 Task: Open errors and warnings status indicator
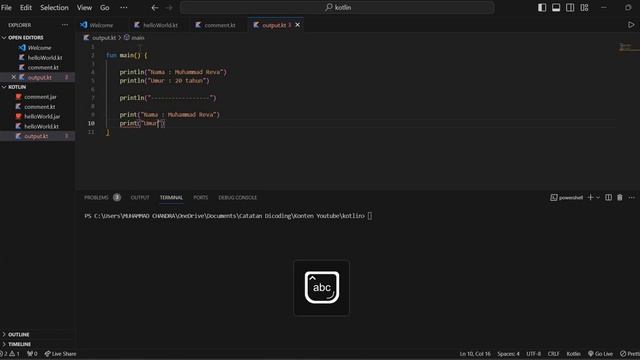point(10,354)
